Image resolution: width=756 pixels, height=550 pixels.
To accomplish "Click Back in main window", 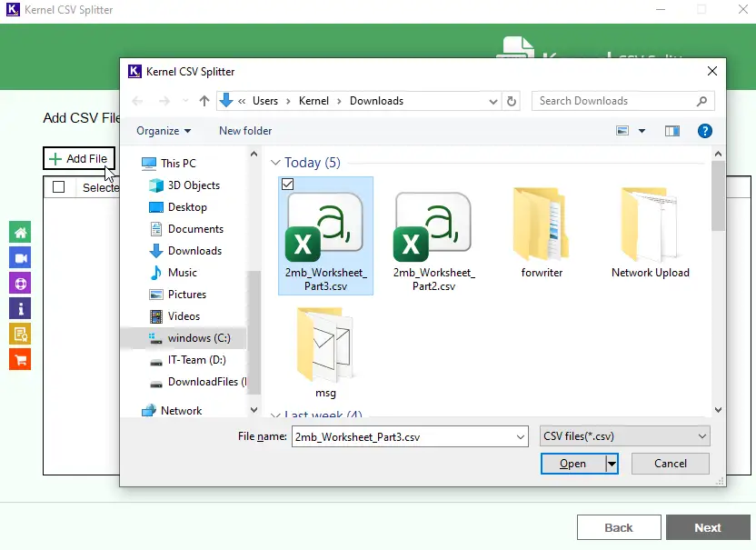I will coord(619,527).
